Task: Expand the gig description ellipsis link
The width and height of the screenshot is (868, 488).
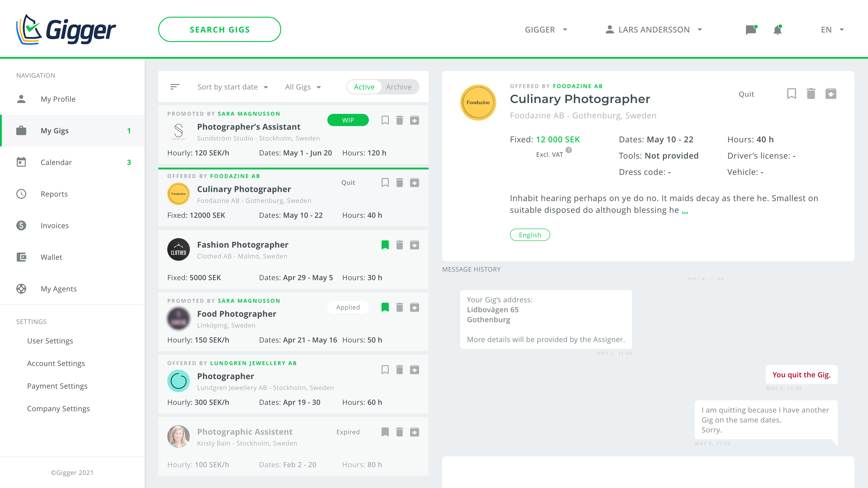Action: [685, 211]
